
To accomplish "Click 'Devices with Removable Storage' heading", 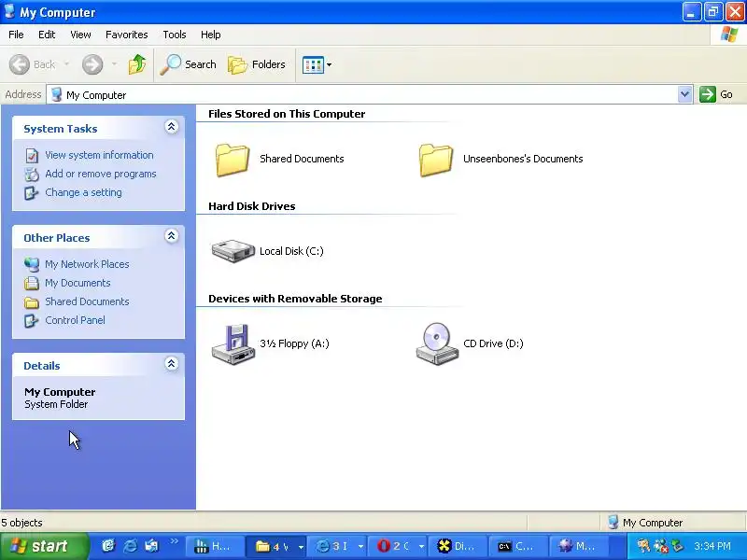I will pos(295,299).
